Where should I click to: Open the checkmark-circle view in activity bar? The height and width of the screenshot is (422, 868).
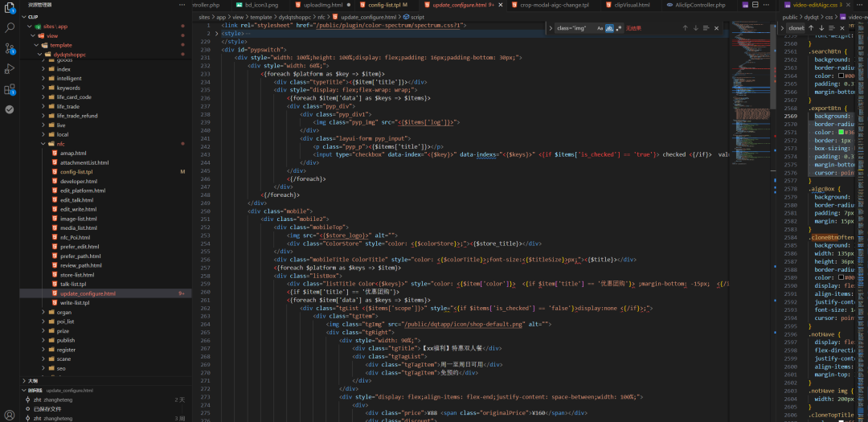(x=10, y=109)
